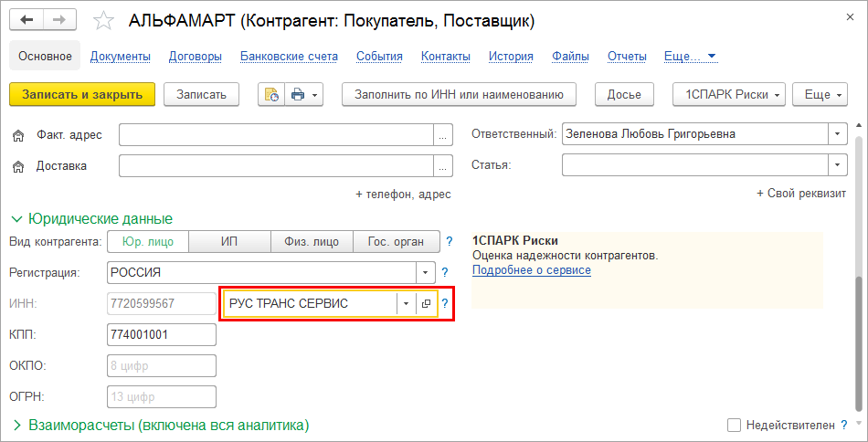Select the ИП contragent type

(229, 242)
